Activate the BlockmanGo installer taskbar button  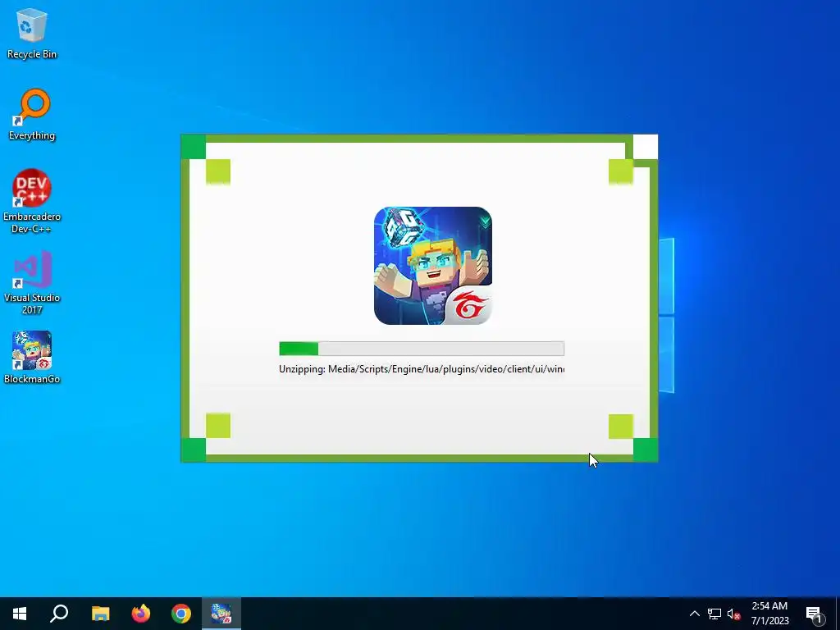(x=221, y=614)
